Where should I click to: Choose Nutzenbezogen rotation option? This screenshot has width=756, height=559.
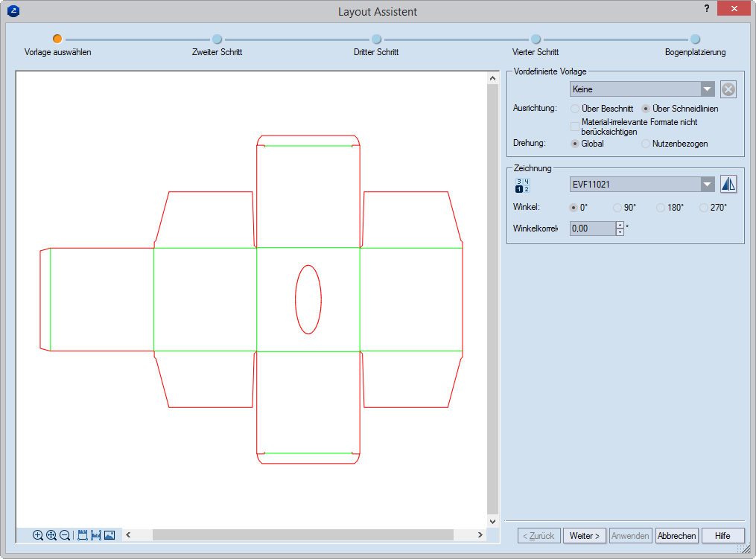pos(646,144)
